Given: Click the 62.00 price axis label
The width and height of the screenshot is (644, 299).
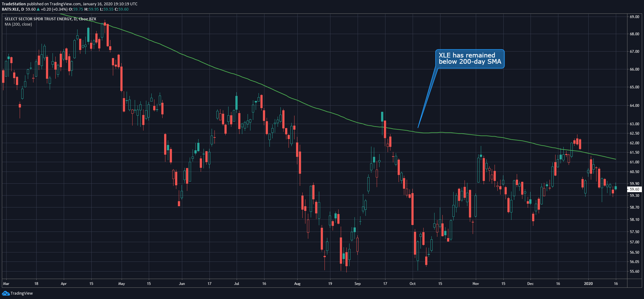Looking at the screenshot, I should point(634,143).
